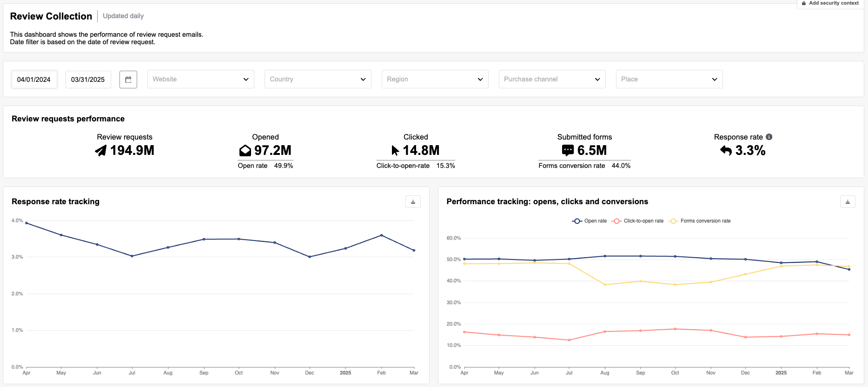The width and height of the screenshot is (868, 387).
Task: Expand the Website dropdown filter
Action: click(x=201, y=79)
